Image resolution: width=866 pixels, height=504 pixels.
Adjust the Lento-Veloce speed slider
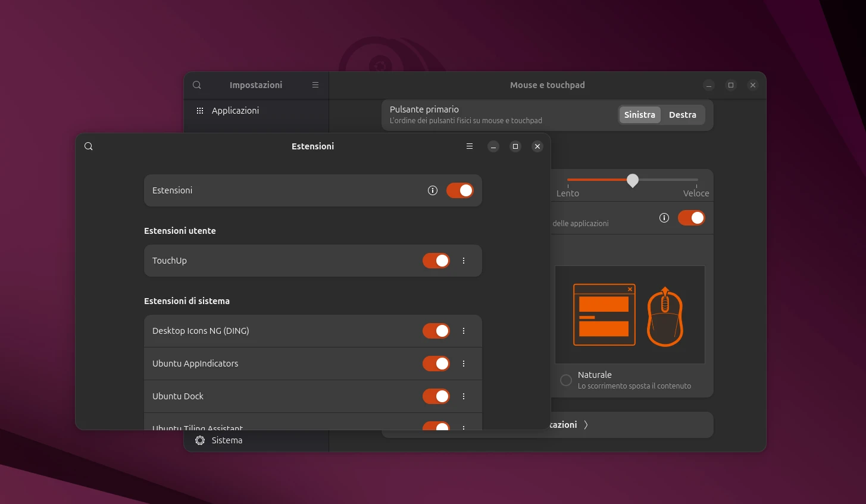coord(632,180)
